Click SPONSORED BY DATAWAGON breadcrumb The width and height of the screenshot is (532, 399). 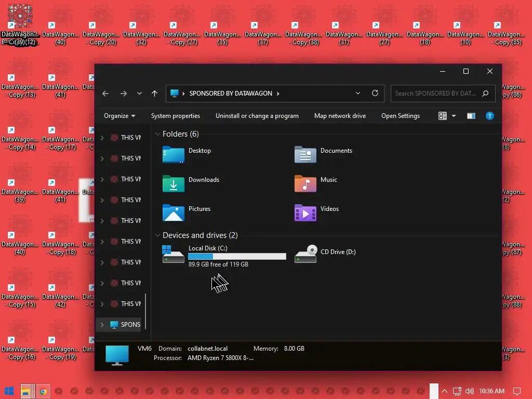click(231, 94)
